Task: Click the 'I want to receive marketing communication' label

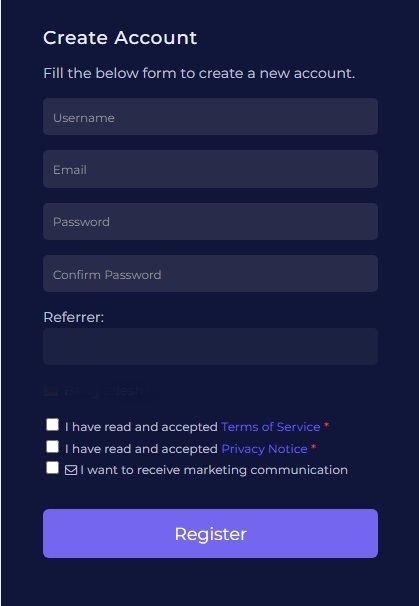Action: click(x=214, y=470)
